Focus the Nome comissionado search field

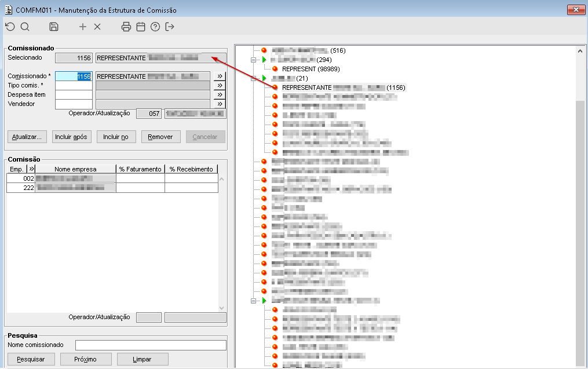coord(151,345)
